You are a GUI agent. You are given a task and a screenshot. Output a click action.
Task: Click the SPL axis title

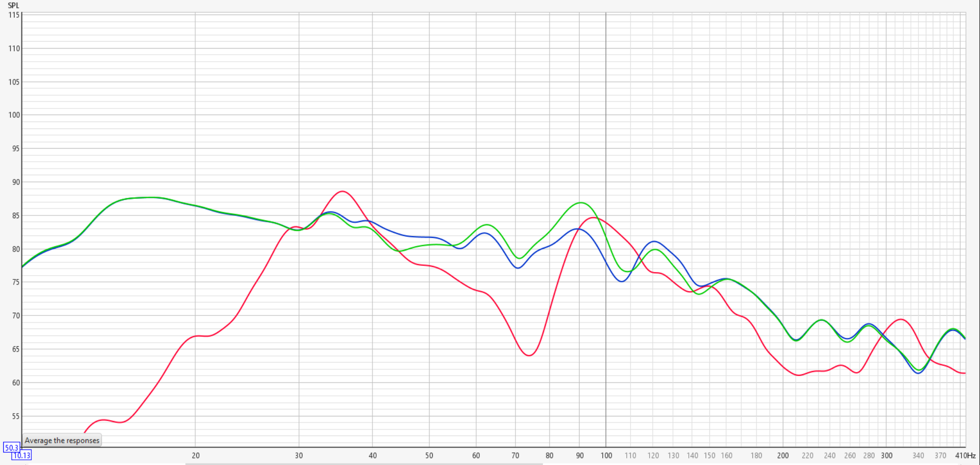coord(13,6)
